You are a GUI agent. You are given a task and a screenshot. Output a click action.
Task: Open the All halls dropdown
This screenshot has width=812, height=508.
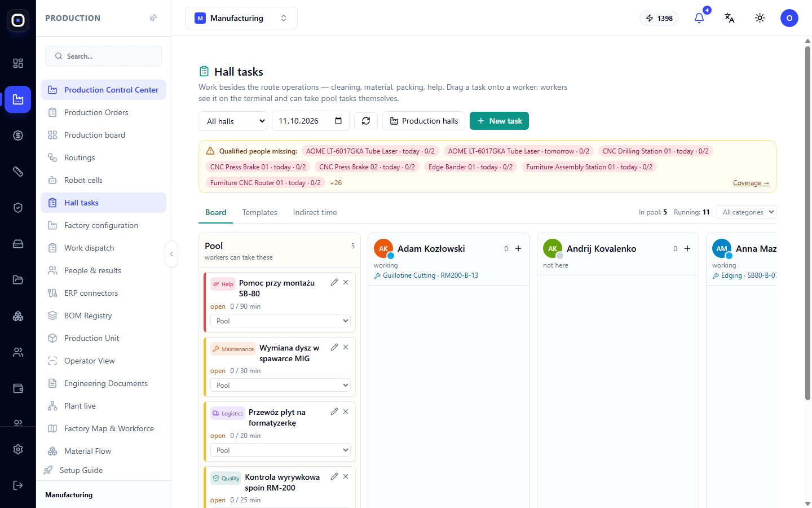click(233, 121)
